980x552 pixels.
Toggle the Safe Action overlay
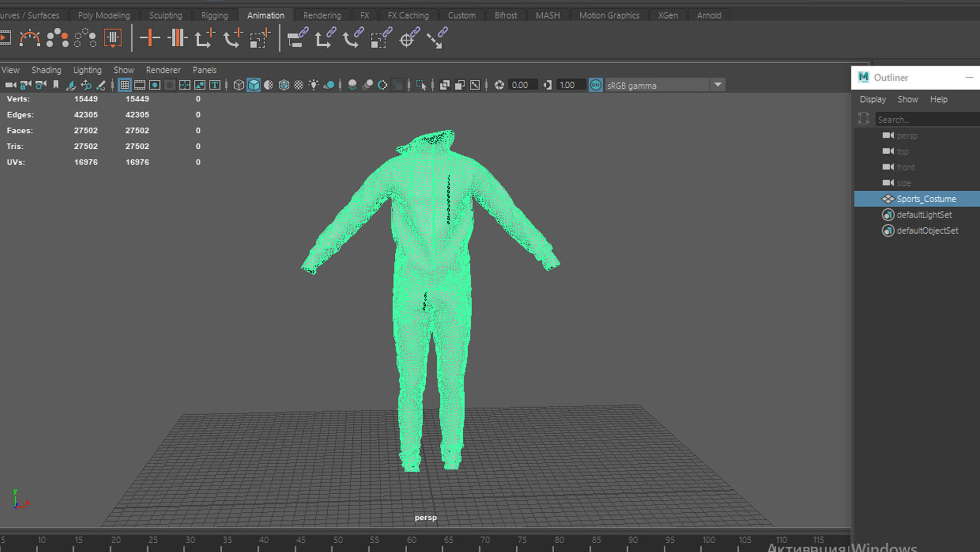coord(200,85)
